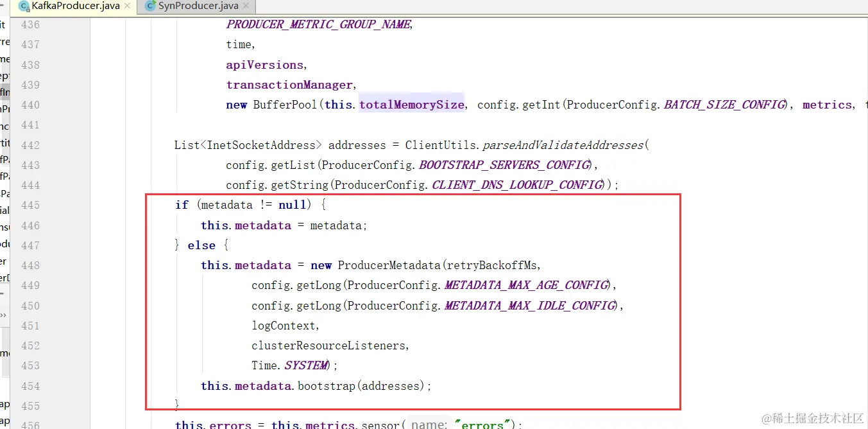868x429 pixels.
Task: Click the logContext argument
Action: click(x=283, y=326)
